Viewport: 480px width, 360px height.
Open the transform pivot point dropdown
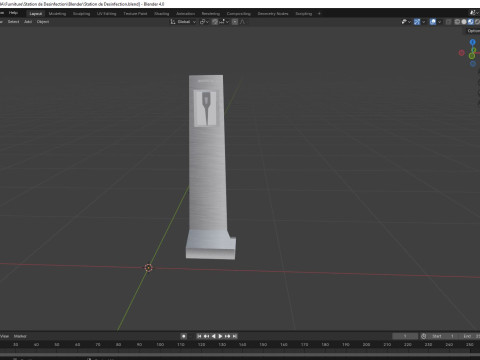[x=204, y=22]
